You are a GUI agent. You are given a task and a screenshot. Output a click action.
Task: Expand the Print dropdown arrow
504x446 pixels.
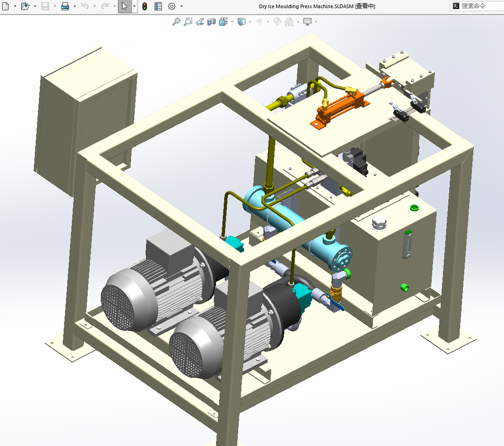click(75, 6)
